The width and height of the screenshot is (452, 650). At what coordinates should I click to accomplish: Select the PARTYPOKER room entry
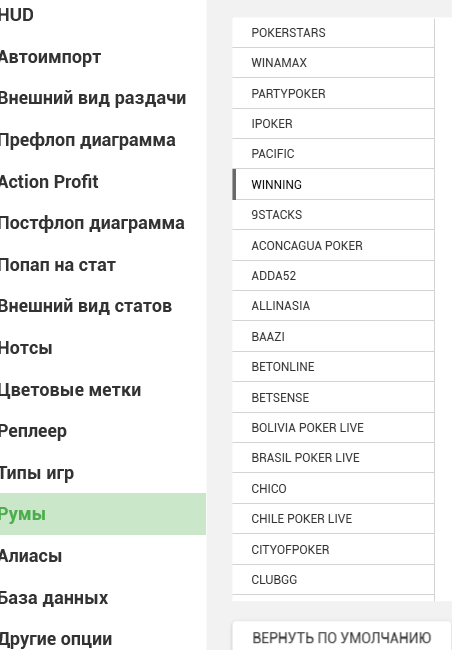333,93
